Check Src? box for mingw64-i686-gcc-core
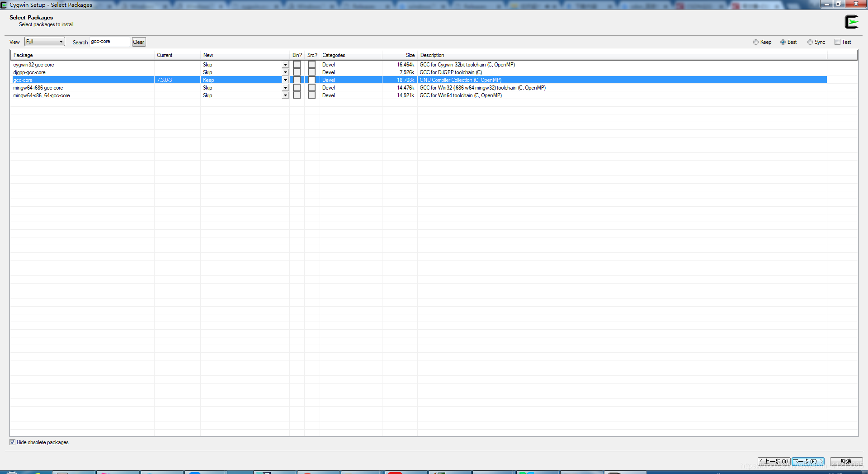The image size is (868, 474). point(311,88)
